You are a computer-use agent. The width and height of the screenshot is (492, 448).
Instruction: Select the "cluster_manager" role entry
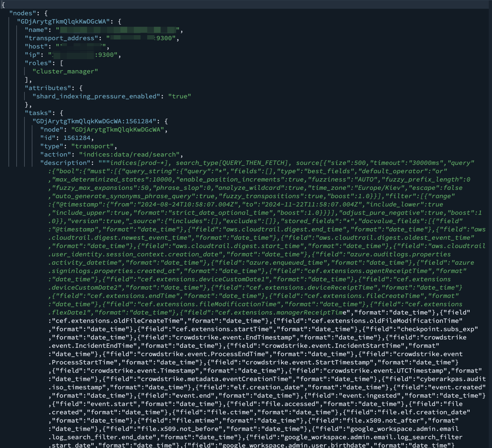[x=65, y=71]
